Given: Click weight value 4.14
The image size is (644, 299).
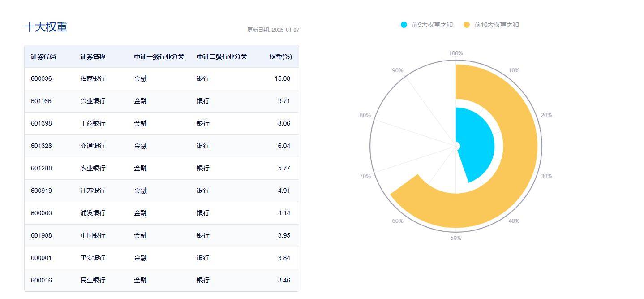Looking at the screenshot, I should [x=284, y=213].
